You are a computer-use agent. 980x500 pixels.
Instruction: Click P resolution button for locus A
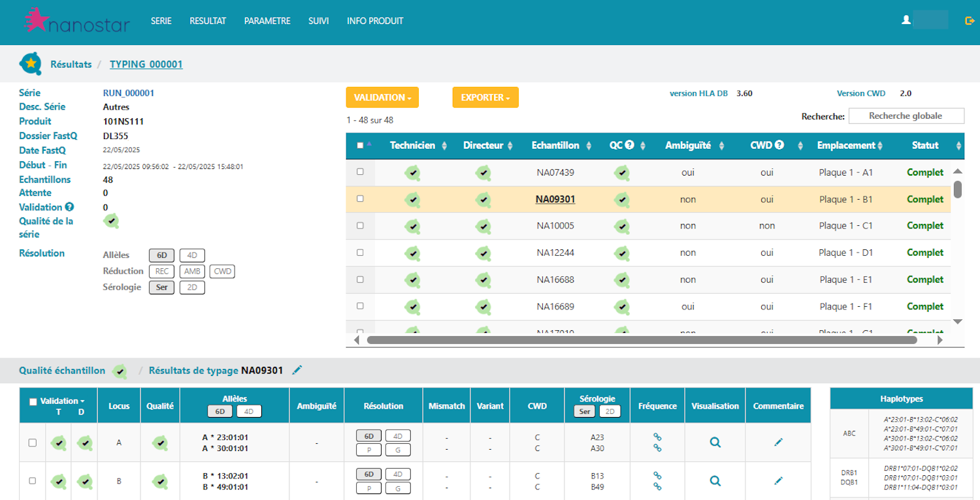tap(368, 449)
